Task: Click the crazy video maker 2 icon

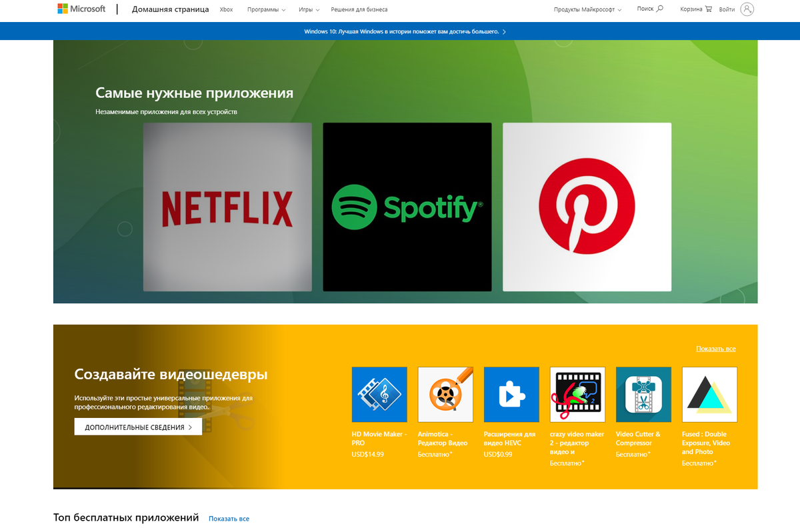Action: point(577,395)
